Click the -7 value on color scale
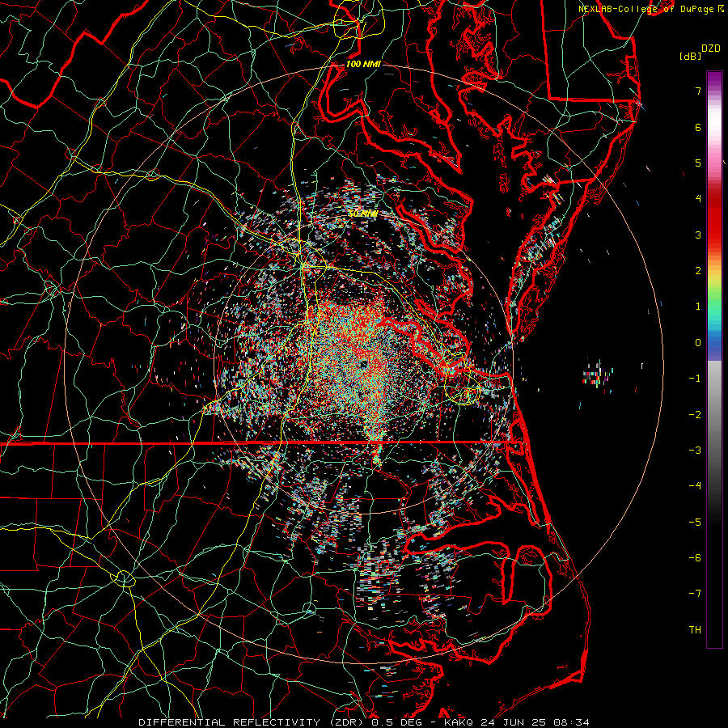This screenshot has height=728, width=728. click(695, 594)
